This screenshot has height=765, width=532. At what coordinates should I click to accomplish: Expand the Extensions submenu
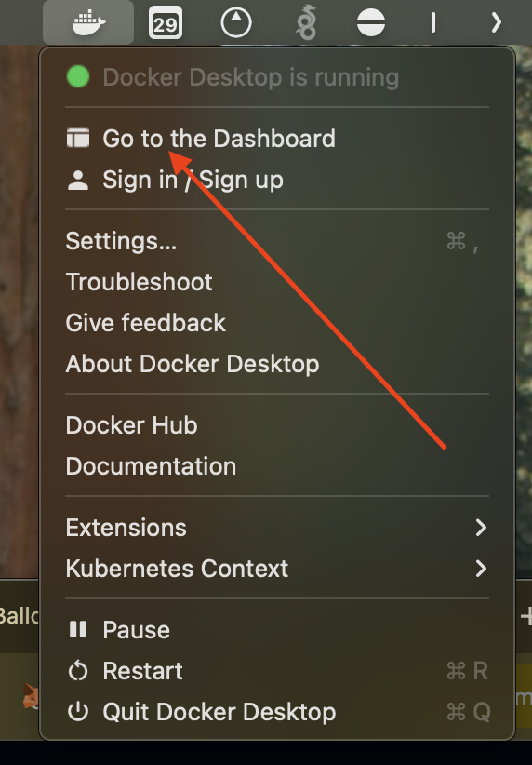[277, 528]
